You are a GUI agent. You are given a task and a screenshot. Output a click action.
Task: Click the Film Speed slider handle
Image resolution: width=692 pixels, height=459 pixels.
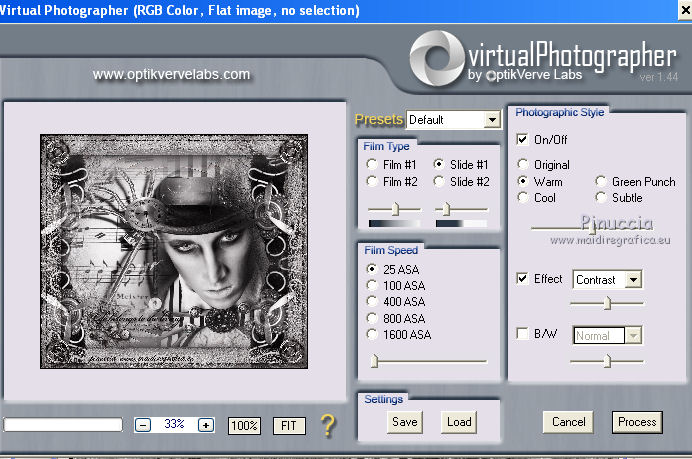coord(375,361)
